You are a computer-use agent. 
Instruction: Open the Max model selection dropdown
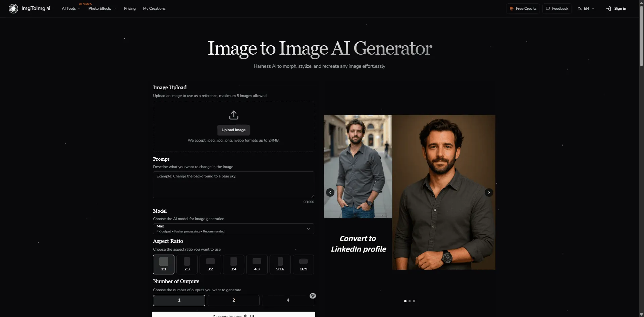(x=233, y=229)
